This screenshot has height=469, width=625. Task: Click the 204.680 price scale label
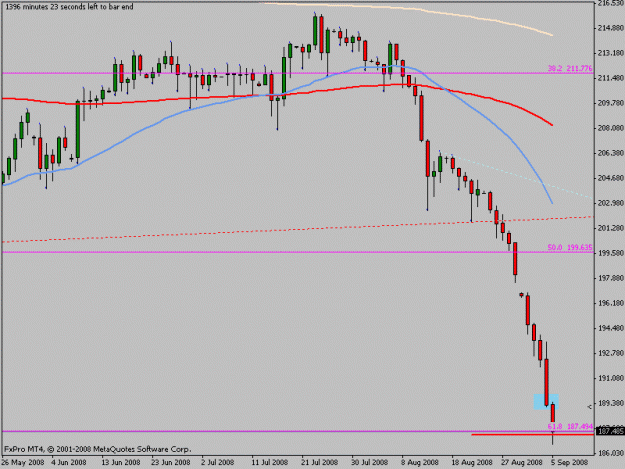click(611, 178)
